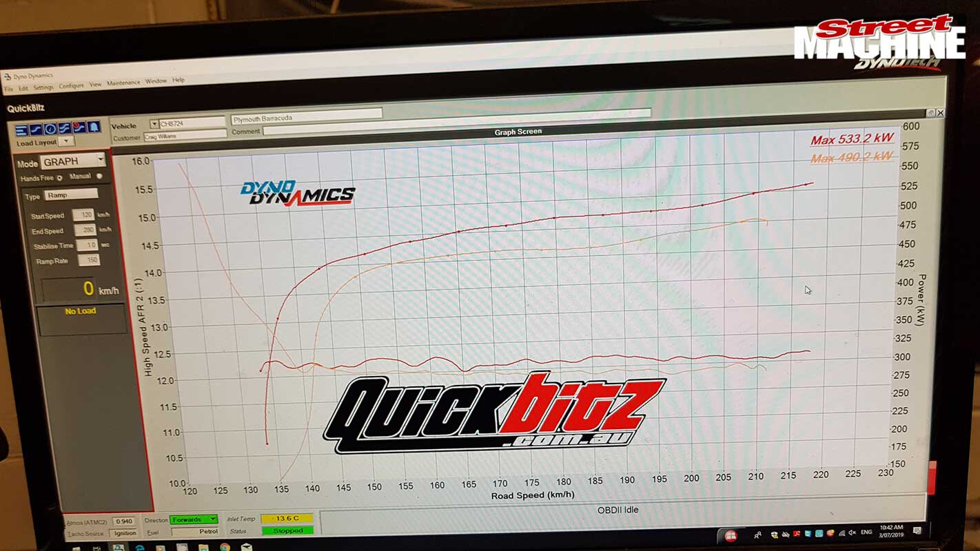Open the Configure menu
This screenshot has height=551, width=980.
coord(71,86)
